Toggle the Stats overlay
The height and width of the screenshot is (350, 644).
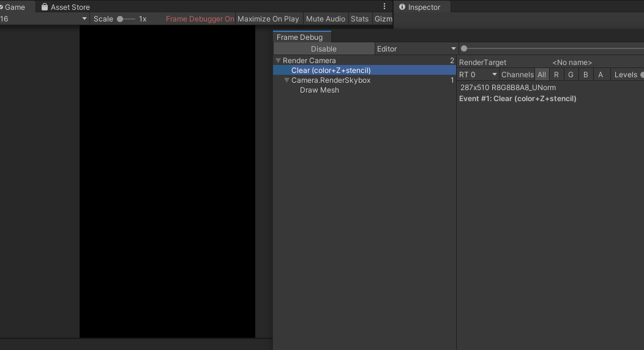pos(359,19)
